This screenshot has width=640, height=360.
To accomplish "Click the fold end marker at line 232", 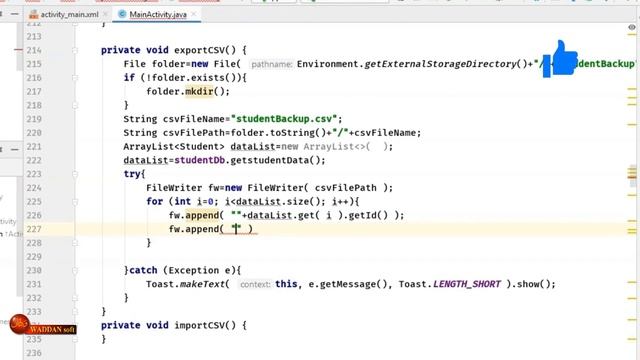I will click(x=75, y=298).
